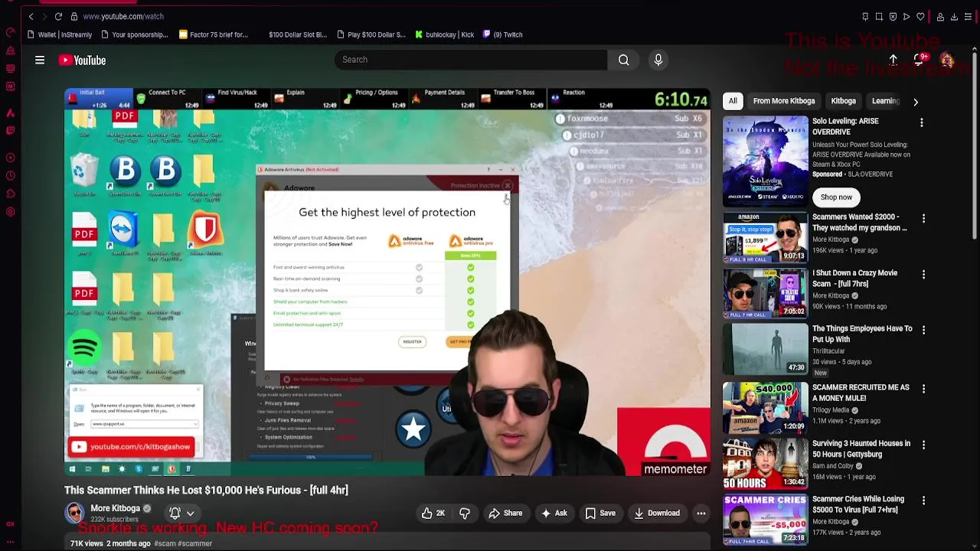Click the Ask button
Screen dimensions: 980x551
554,514
